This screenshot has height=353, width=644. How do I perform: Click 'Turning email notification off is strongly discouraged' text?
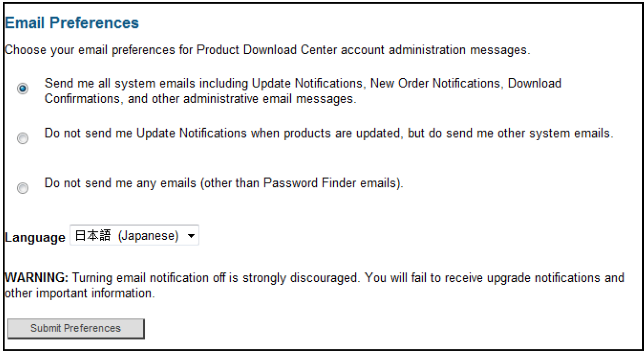tap(215, 278)
